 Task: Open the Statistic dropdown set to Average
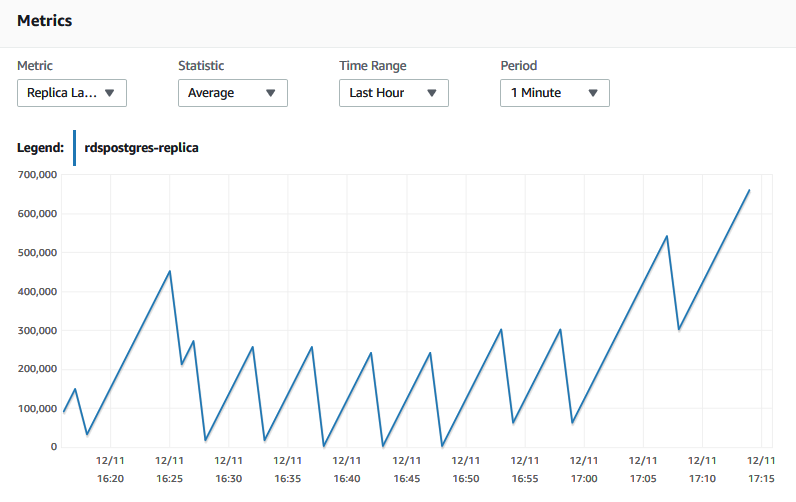pos(233,93)
